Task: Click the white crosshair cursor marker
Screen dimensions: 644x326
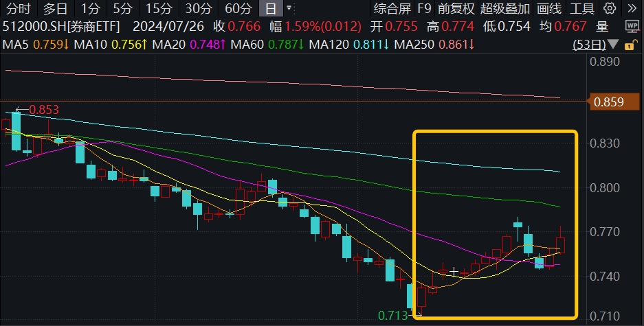Action: [x=454, y=272]
